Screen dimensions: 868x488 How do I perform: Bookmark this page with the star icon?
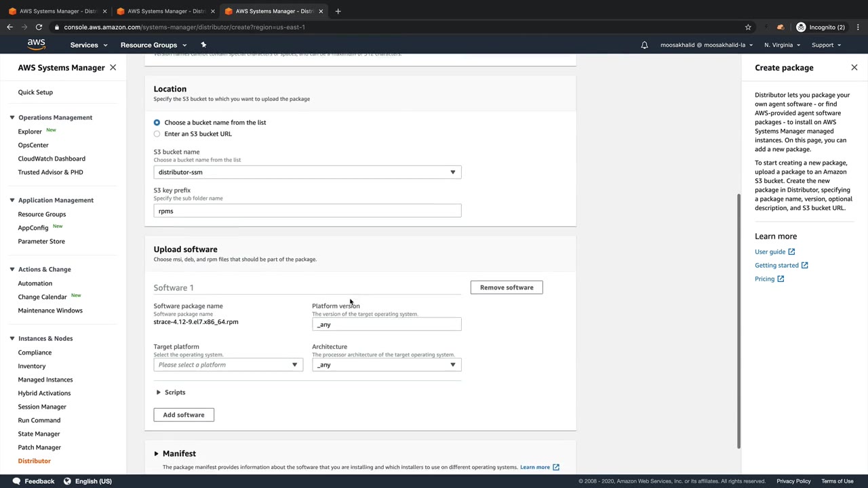748,27
